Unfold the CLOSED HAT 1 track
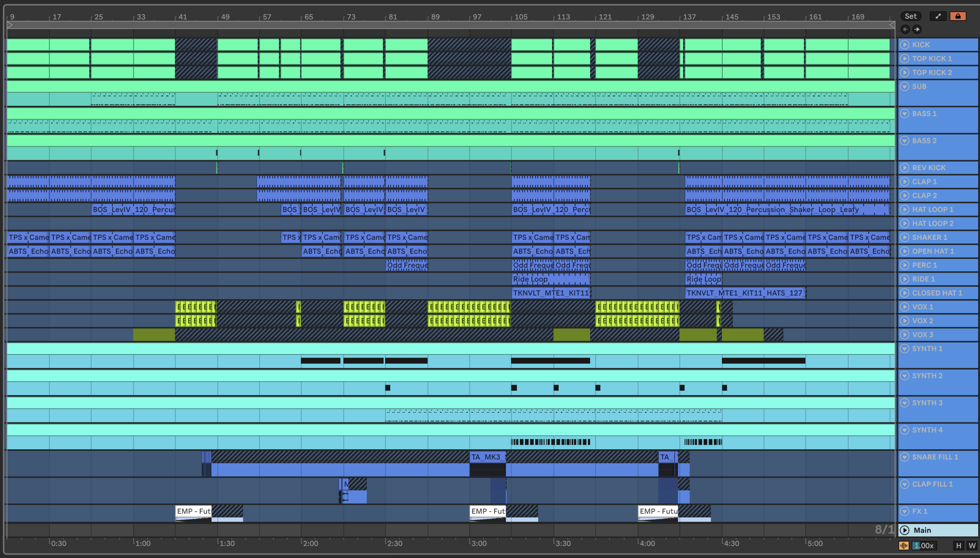 905,293
